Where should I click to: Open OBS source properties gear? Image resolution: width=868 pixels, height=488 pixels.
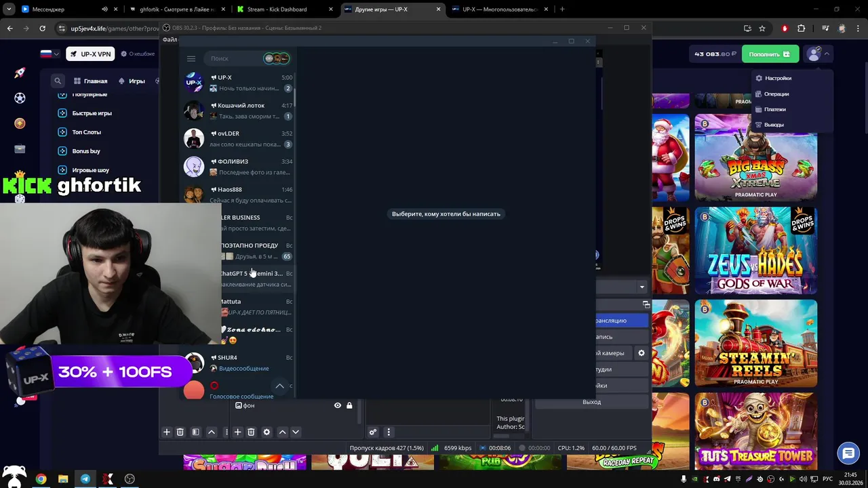[x=267, y=432]
